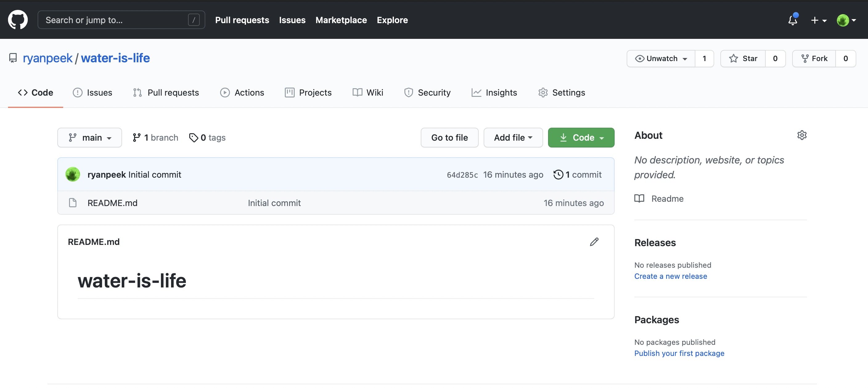This screenshot has height=388, width=868.
Task: Expand the plus create-new menu
Action: point(818,20)
